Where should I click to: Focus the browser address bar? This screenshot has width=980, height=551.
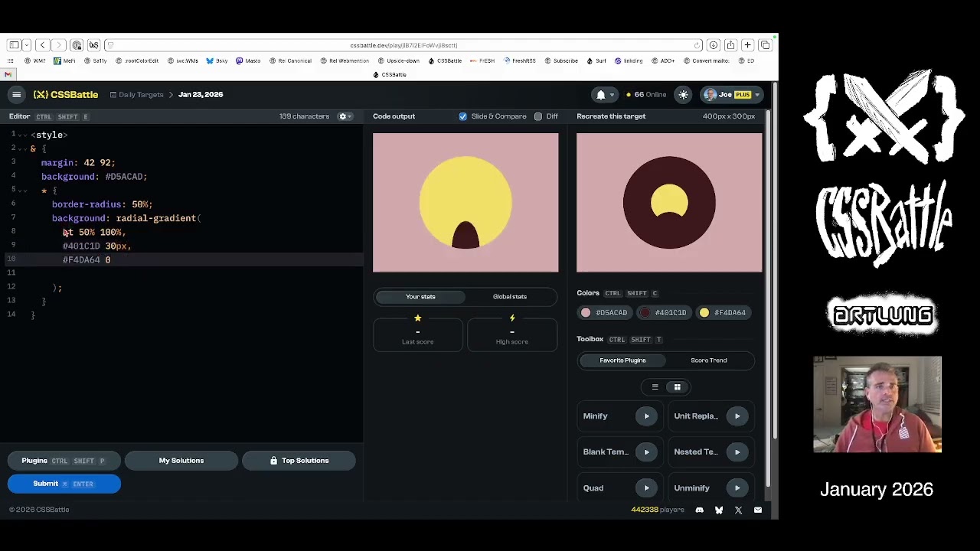point(403,45)
